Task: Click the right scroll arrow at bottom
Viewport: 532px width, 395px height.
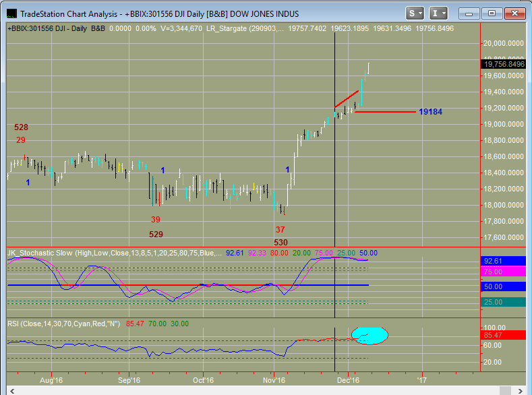Action: point(520,390)
